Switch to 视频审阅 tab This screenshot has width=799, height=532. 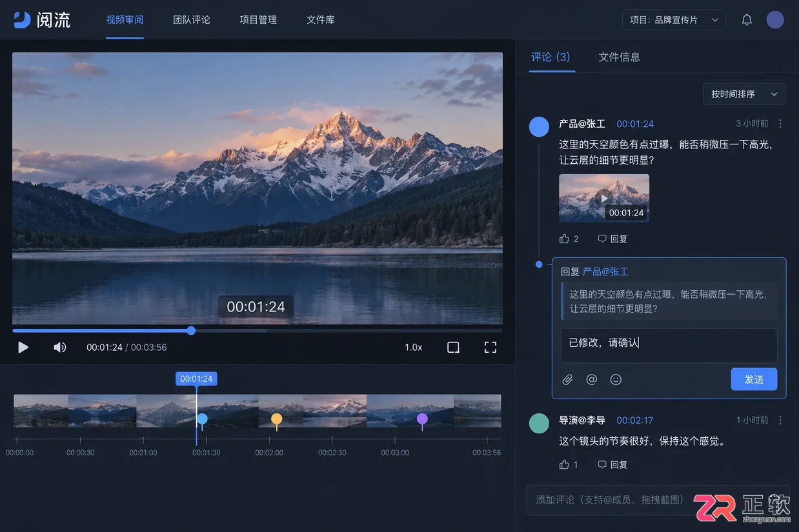[125, 20]
